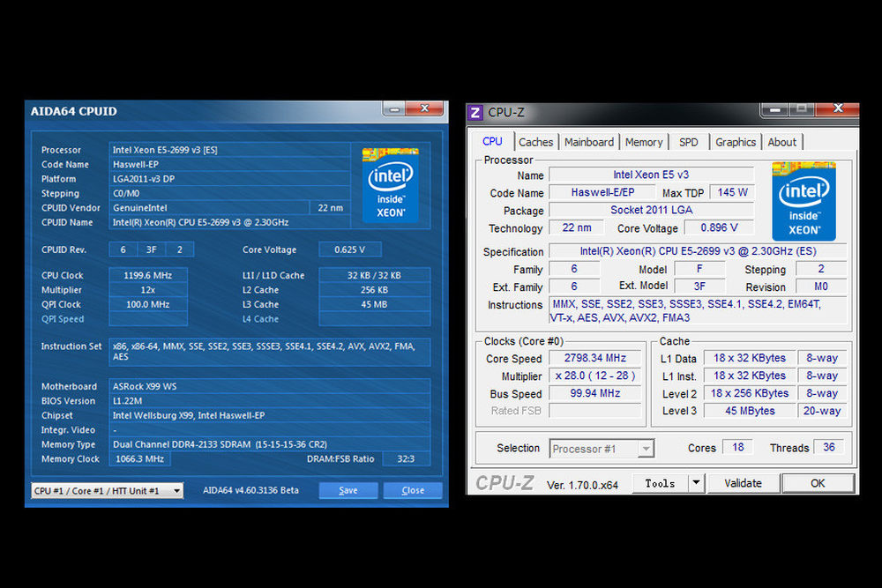
Task: Click the 'AIDA64 v4.60.3136 Beta' version label
Action: 250,490
